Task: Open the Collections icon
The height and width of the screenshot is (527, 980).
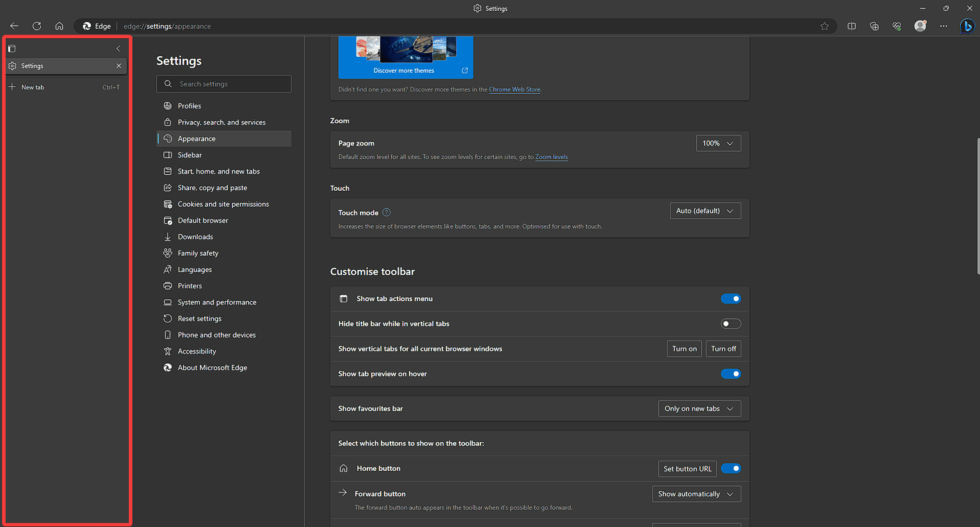Action: tap(874, 26)
